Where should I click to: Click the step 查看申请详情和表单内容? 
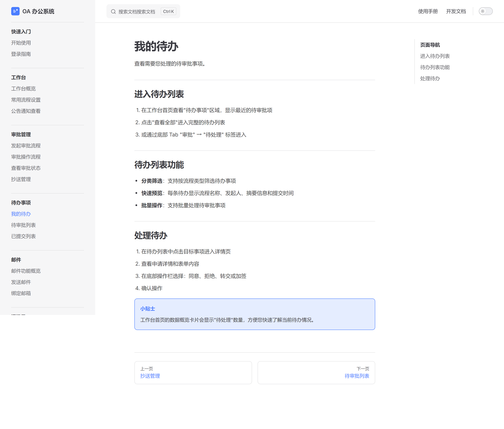(x=170, y=264)
